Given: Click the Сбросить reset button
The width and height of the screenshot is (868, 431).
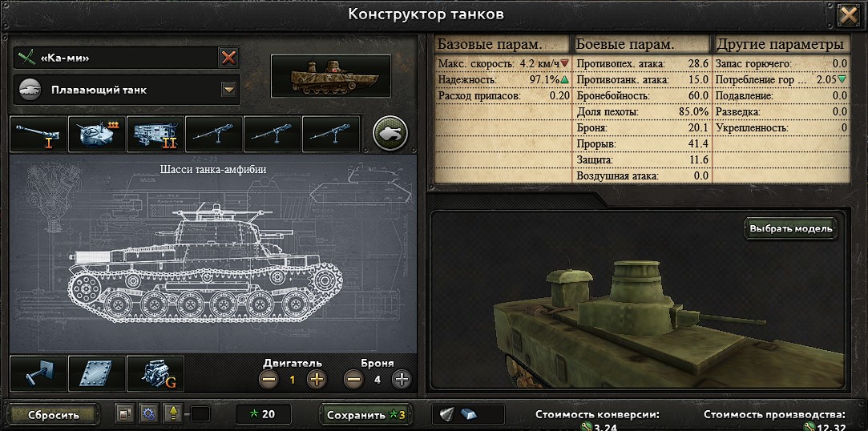Looking at the screenshot, I should (x=54, y=414).
